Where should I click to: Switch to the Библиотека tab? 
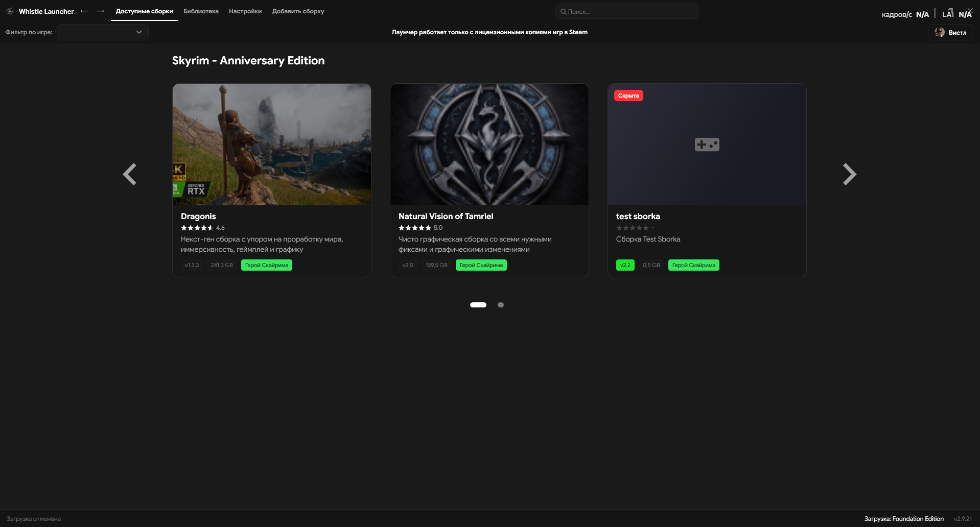point(201,11)
